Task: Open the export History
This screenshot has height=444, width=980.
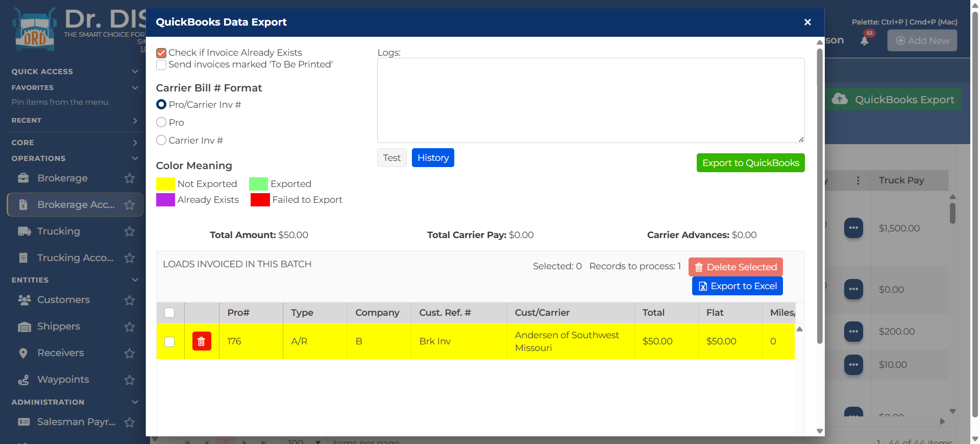Action: pyautogui.click(x=433, y=158)
